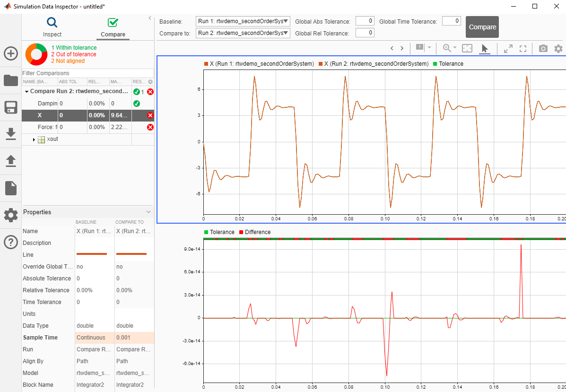Select the X signal row
This screenshot has height=392, width=566.
pyautogui.click(x=88, y=115)
